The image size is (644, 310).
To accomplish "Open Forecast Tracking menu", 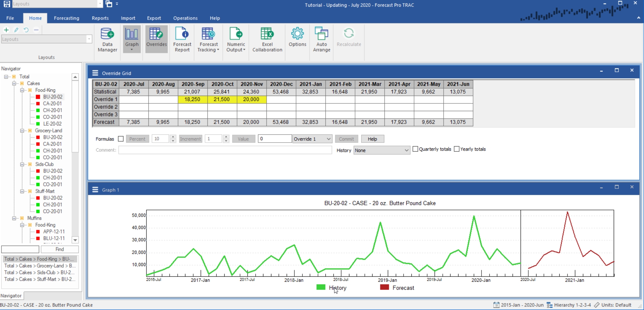I will pos(208,40).
